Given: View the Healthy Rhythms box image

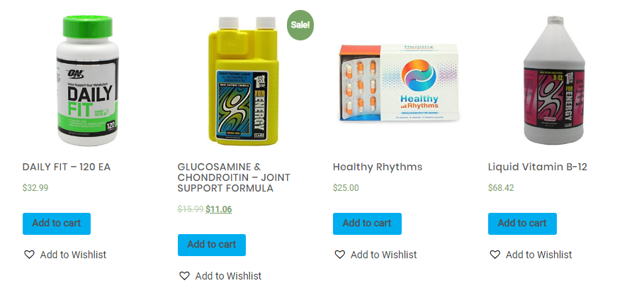Looking at the screenshot, I should point(398,83).
